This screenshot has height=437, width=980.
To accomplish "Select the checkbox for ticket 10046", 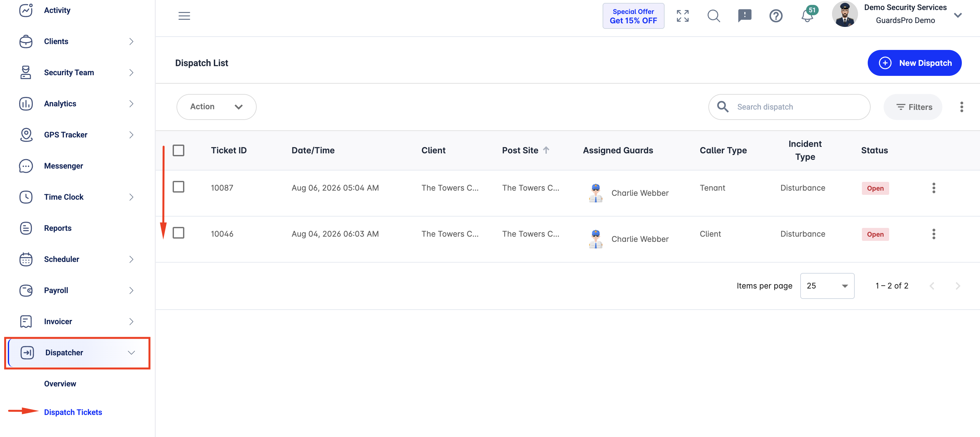I will [178, 233].
